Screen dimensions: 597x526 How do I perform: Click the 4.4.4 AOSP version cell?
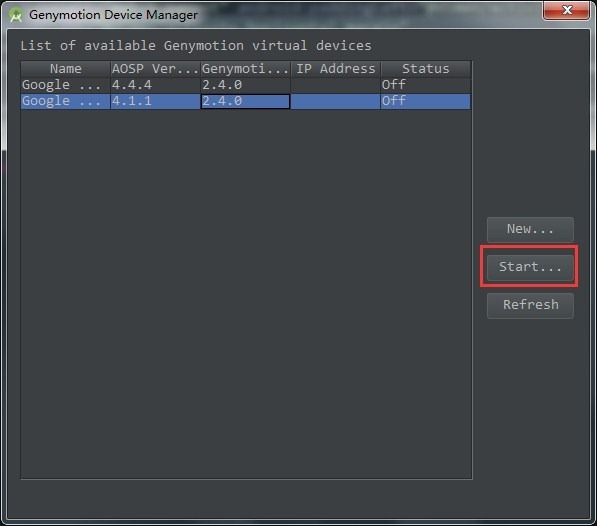(x=155, y=85)
